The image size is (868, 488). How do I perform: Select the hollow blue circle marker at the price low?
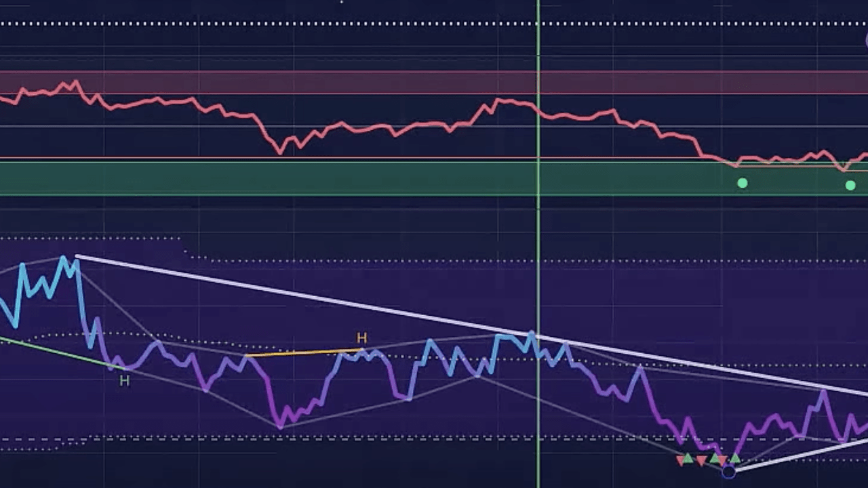coord(728,472)
